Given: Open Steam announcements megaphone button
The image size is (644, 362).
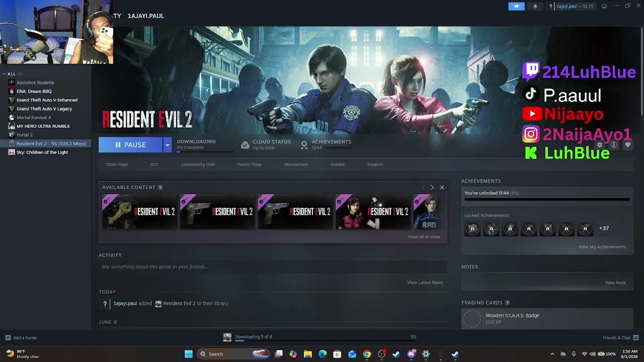Looking at the screenshot, I should [x=516, y=6].
